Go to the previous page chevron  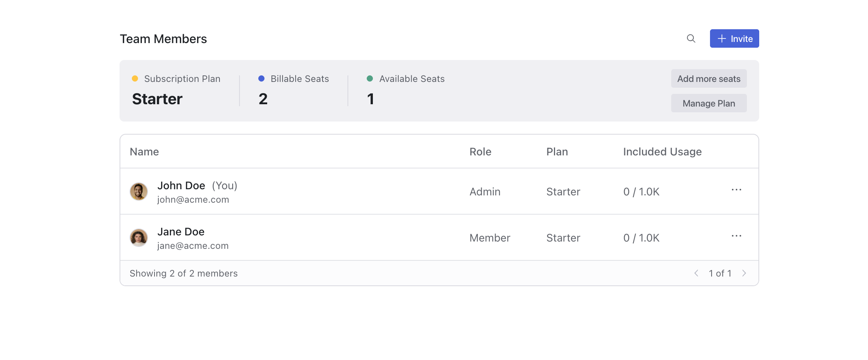coord(696,273)
